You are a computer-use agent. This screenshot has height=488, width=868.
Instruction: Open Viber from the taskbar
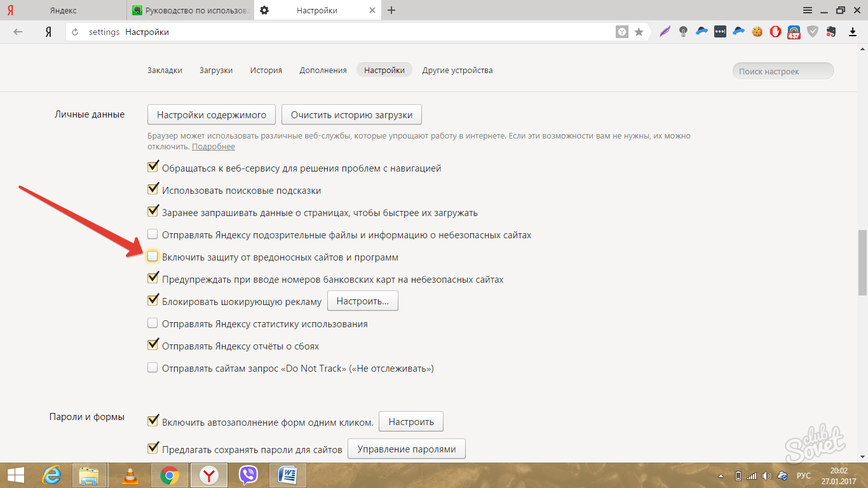[248, 475]
